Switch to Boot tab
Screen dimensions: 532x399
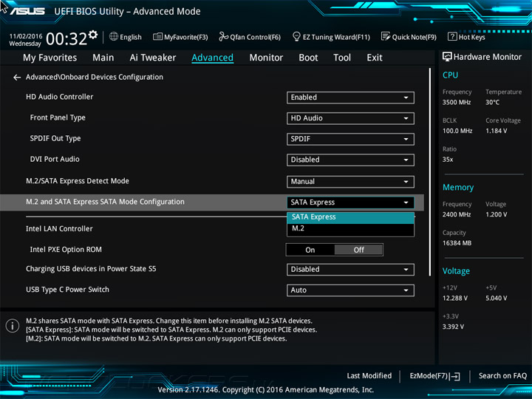pyautogui.click(x=308, y=58)
